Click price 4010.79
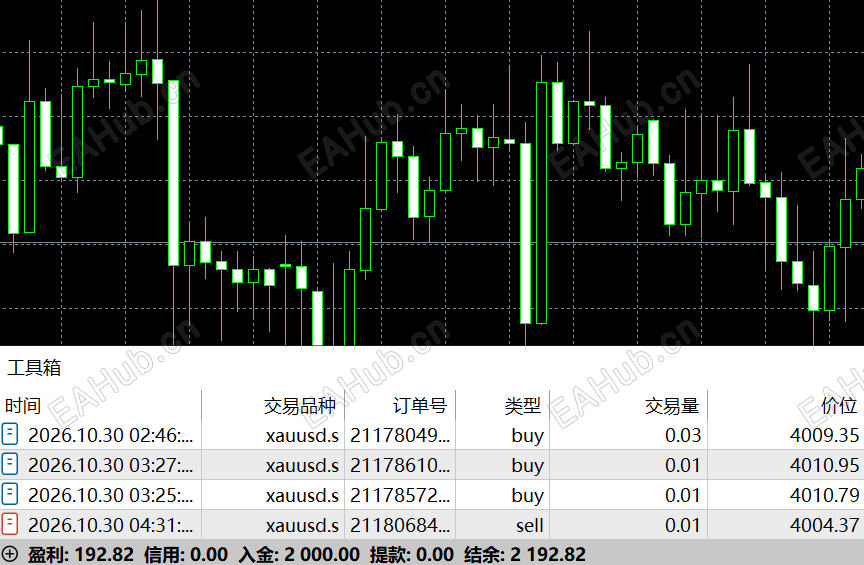 tap(824, 495)
